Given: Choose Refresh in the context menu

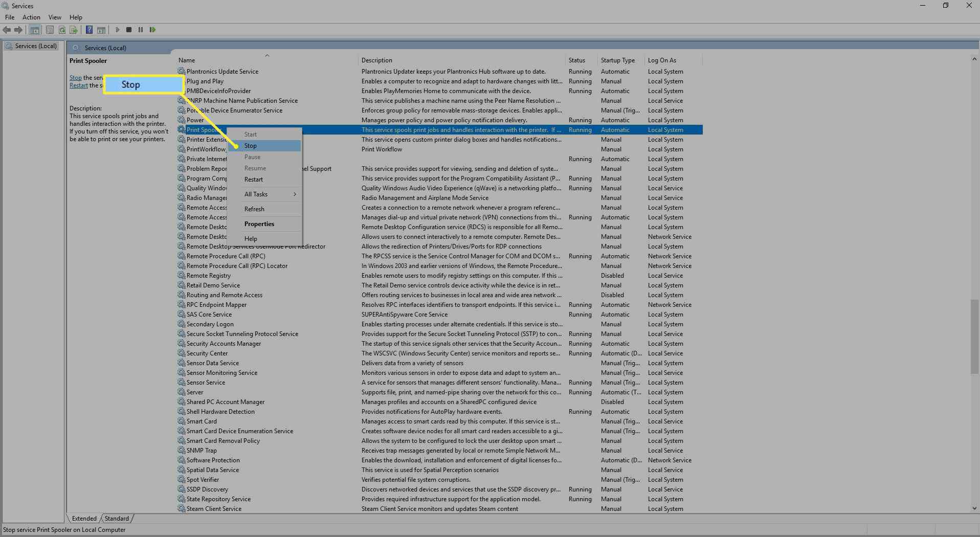Looking at the screenshot, I should pos(264,209).
